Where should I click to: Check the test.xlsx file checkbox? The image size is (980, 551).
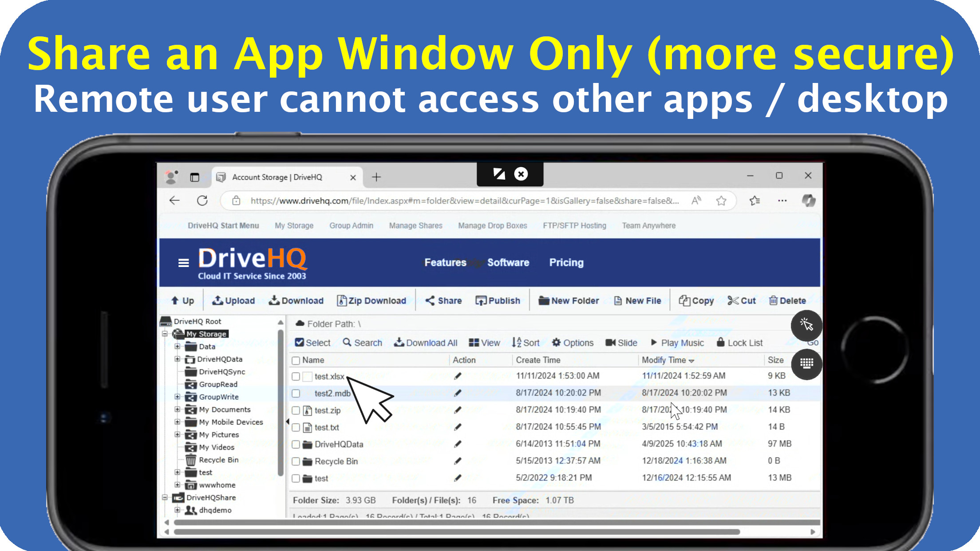pyautogui.click(x=296, y=376)
